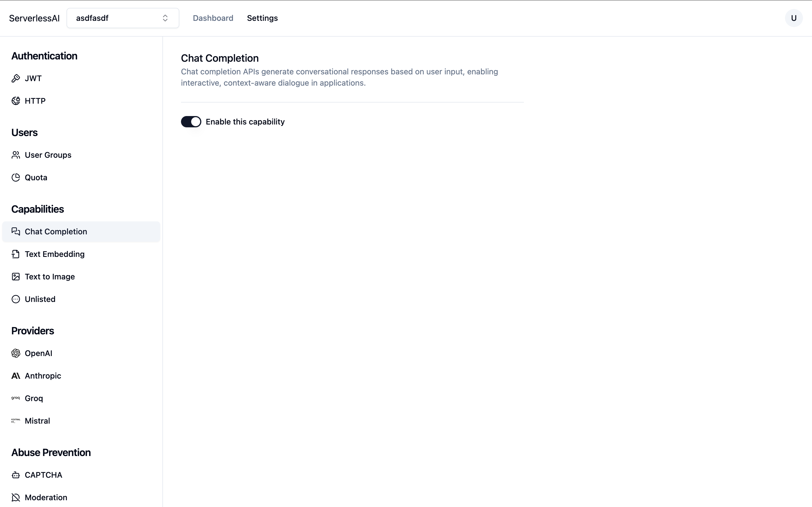Click the user avatar button top right
This screenshot has height=507, width=812.
click(794, 18)
